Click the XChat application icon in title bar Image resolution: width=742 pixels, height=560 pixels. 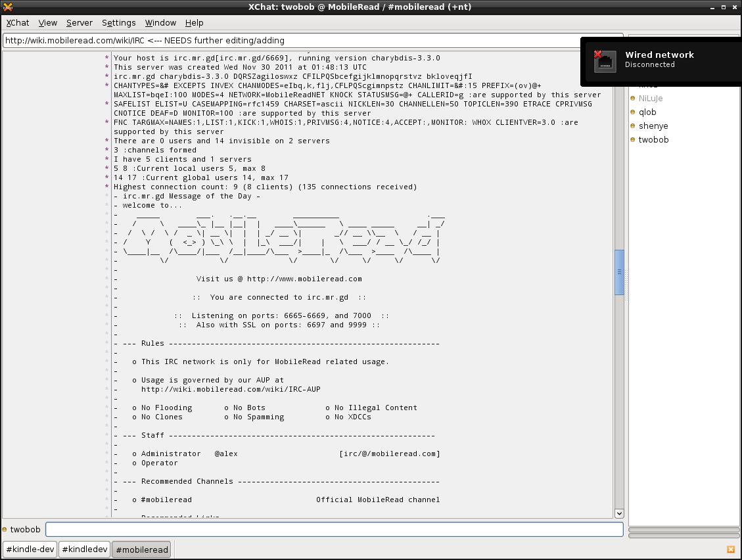pos(8,7)
